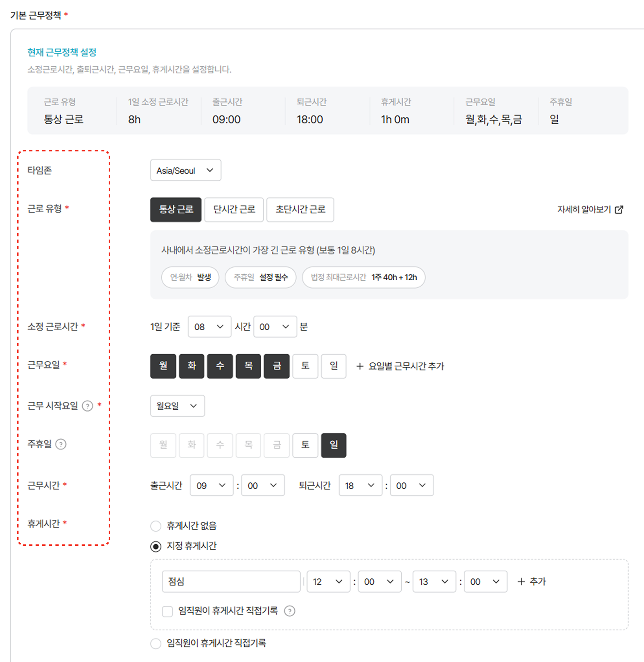Open 월요일 work start day dropdown

pos(178,406)
